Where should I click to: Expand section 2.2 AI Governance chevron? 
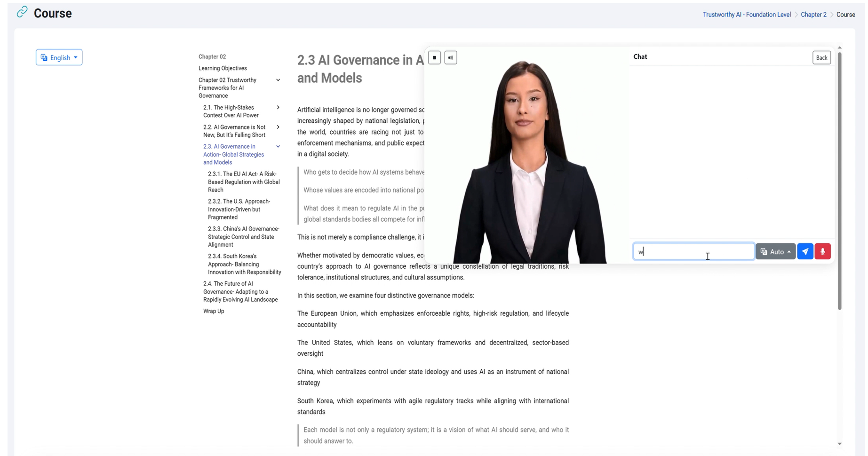pyautogui.click(x=278, y=127)
